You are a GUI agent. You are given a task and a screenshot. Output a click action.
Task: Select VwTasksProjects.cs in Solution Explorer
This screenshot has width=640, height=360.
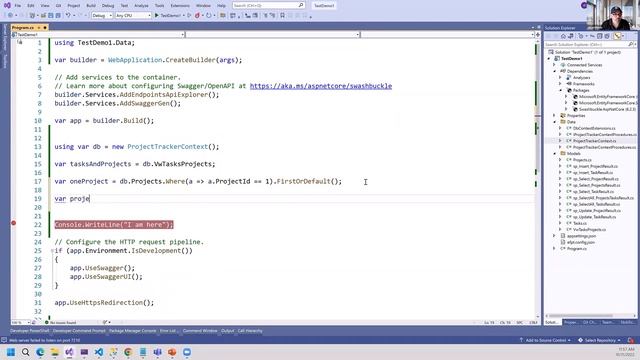coord(589,229)
